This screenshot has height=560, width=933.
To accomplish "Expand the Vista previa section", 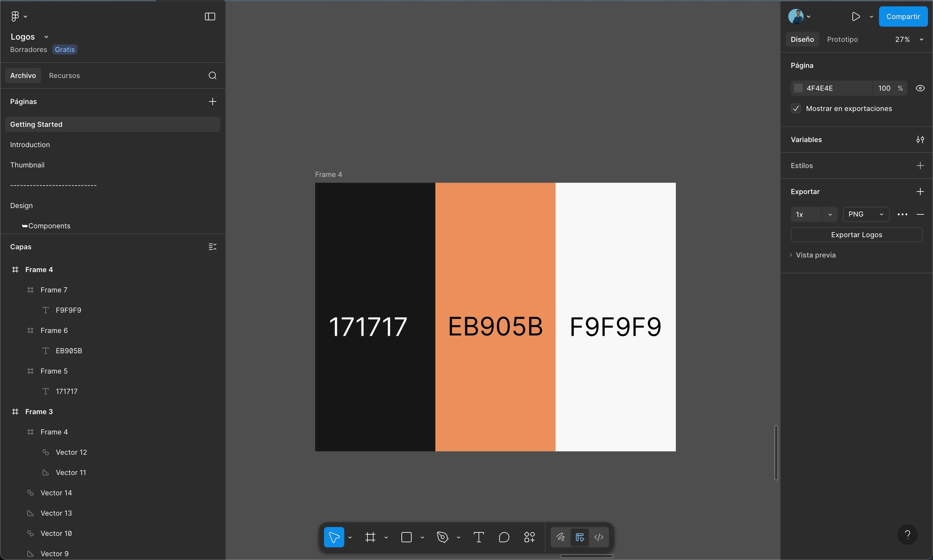I will 815,255.
